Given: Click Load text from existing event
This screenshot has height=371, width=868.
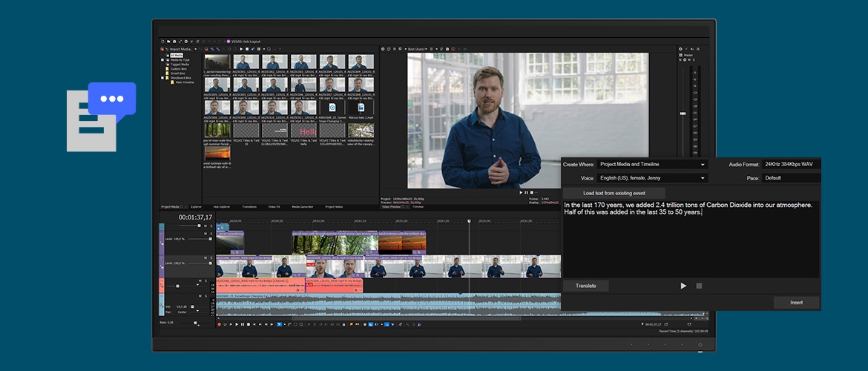Looking at the screenshot, I should click(614, 192).
